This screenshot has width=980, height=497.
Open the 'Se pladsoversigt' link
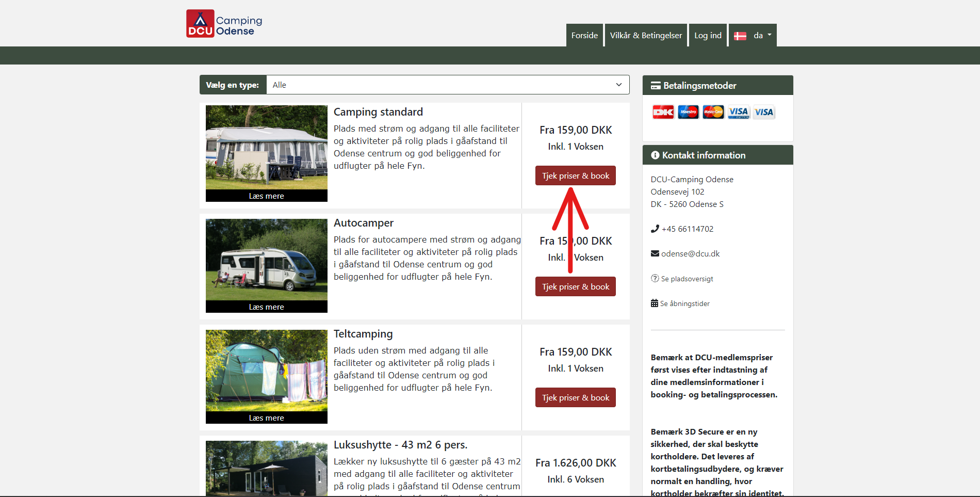687,279
